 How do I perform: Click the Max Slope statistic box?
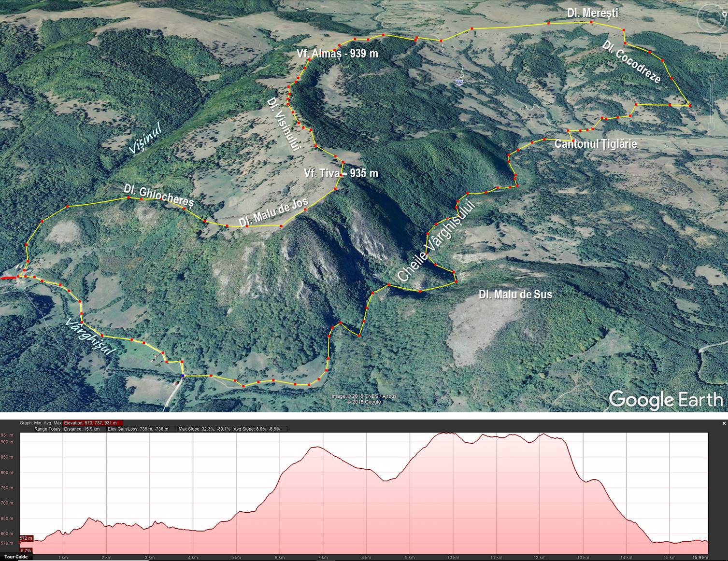(x=204, y=429)
